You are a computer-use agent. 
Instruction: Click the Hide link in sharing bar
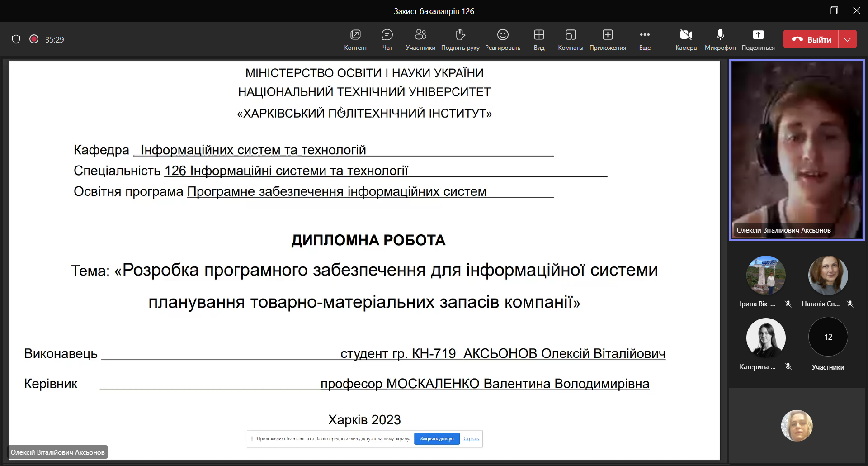[471, 438]
